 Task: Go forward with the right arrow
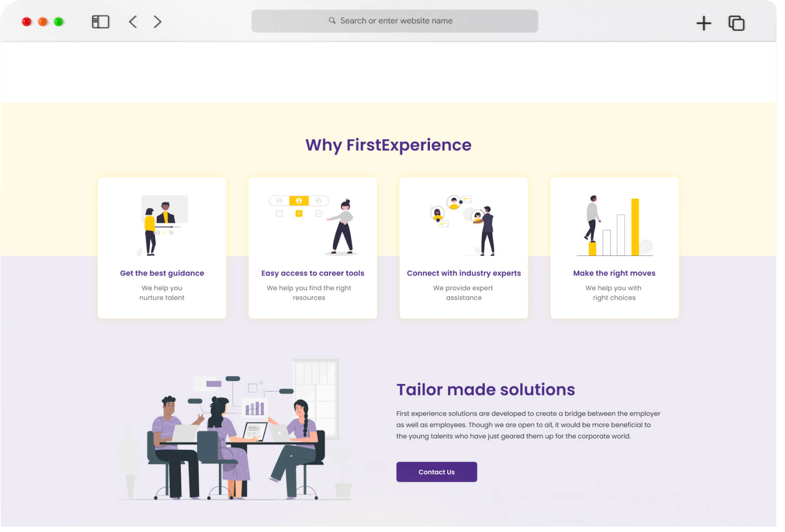coord(157,21)
